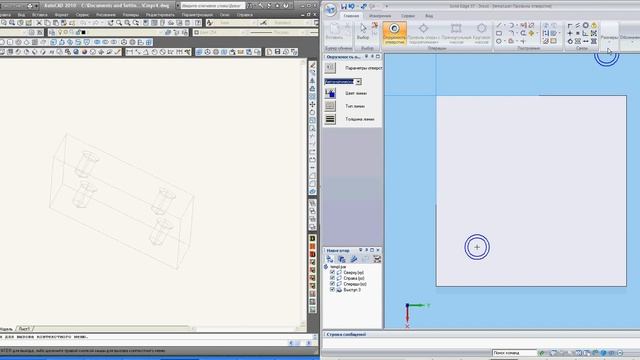640x360 pixels.
Task: Toggle the Справа (yz) plane checkbox
Action: coord(332,278)
